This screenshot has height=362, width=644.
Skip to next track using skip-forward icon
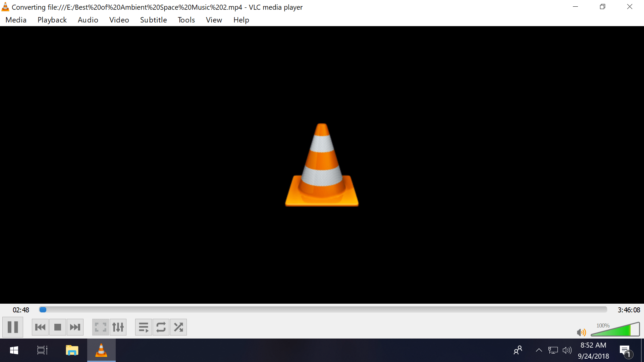75,327
